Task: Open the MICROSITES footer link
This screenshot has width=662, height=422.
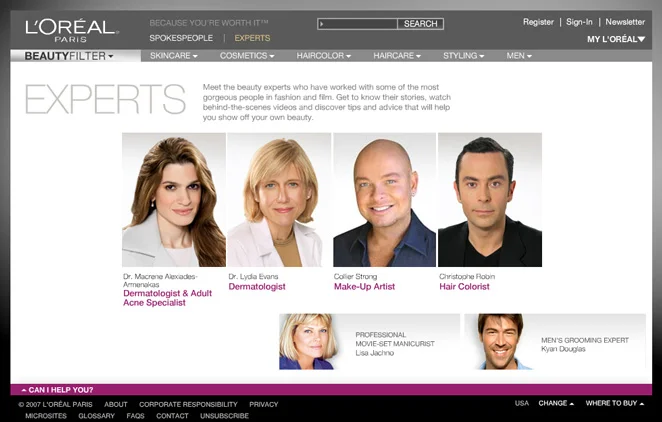Action: click(x=46, y=416)
